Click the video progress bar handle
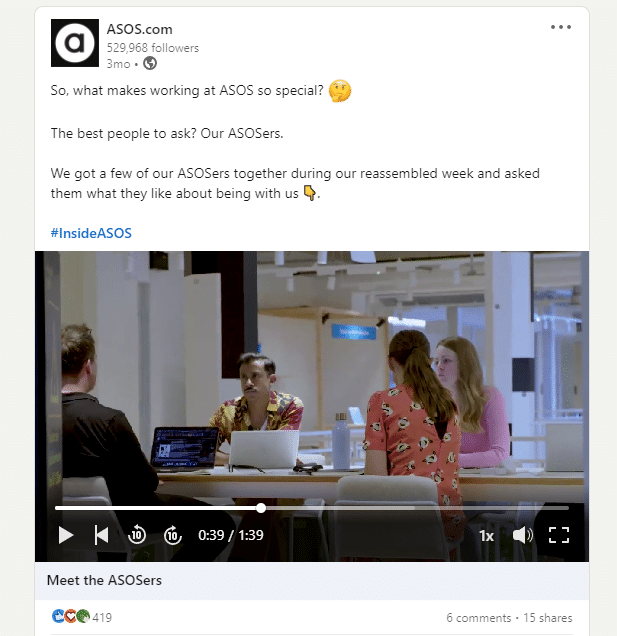The height and width of the screenshot is (636, 617). 261,508
